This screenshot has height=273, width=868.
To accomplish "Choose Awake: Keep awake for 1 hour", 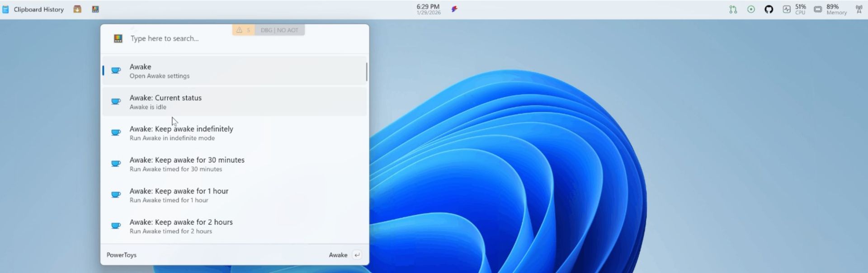I will coord(234,195).
